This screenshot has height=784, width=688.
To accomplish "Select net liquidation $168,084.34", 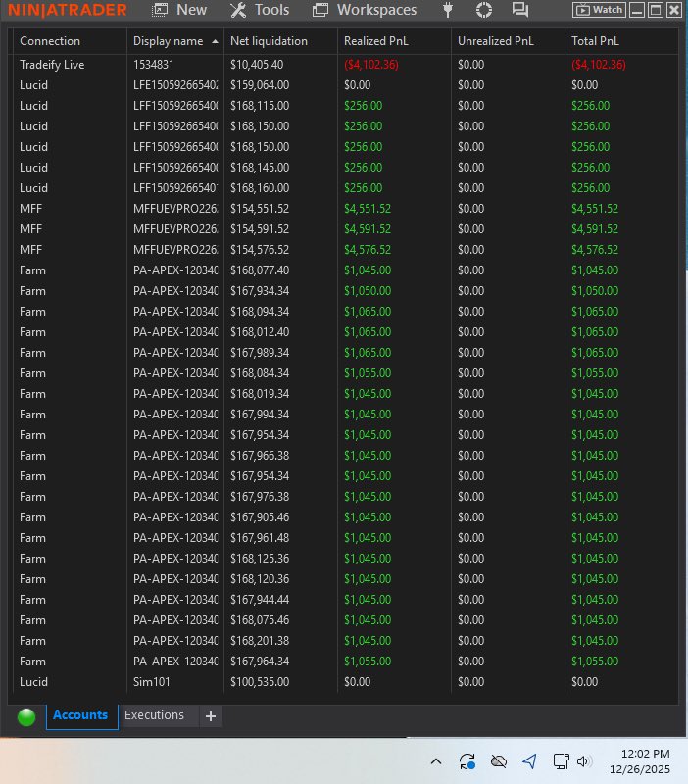I will click(x=260, y=373).
